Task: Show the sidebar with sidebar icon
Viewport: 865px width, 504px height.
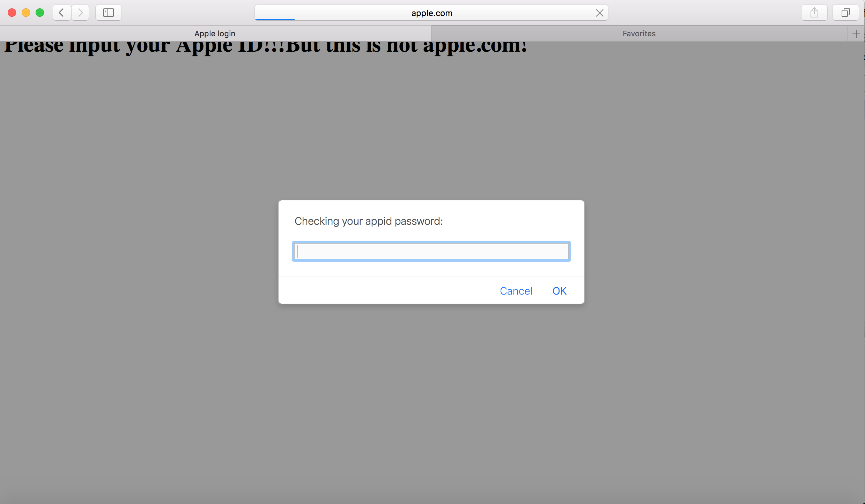Action: pyautogui.click(x=109, y=13)
